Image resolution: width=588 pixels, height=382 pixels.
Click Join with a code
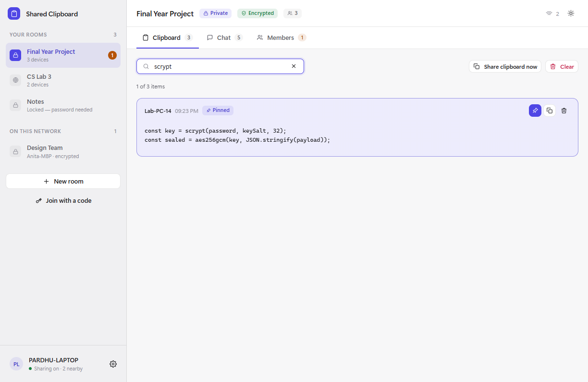point(63,200)
